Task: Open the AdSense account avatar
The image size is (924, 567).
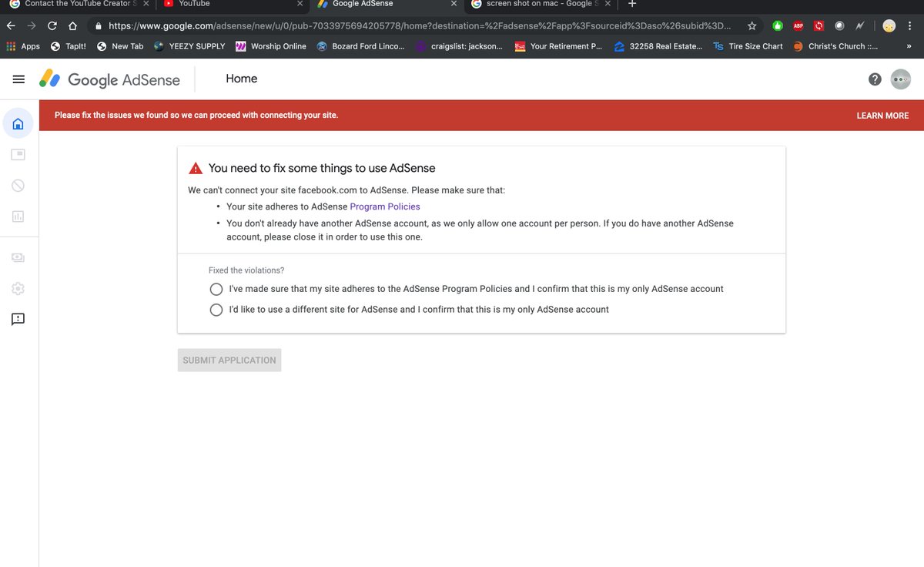Action: pyautogui.click(x=900, y=79)
